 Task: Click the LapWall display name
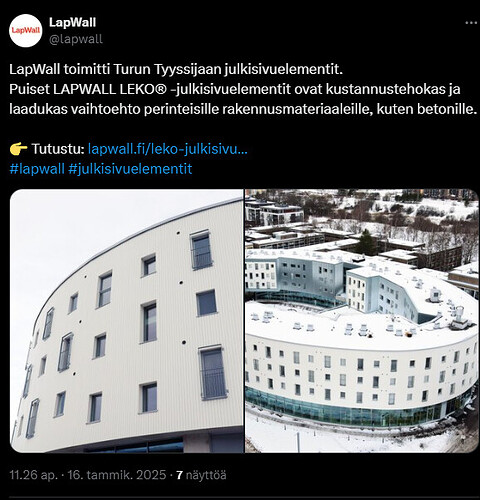coord(72,22)
